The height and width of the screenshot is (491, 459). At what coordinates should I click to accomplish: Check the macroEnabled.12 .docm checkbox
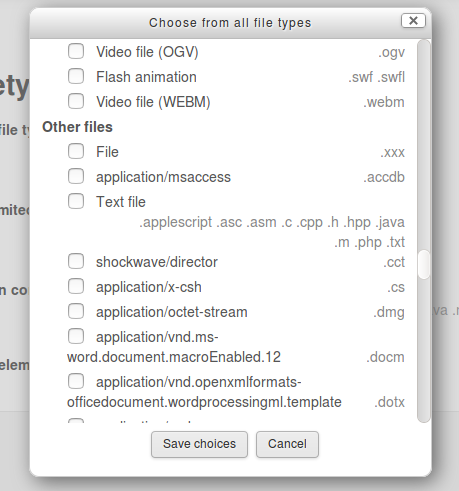tap(76, 336)
